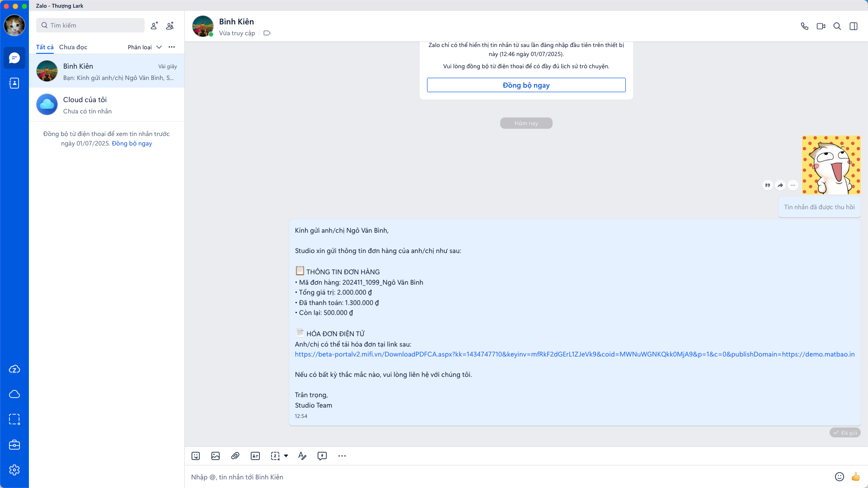This screenshot has height=488, width=868.
Task: Open the sticker picker in the toolbar
Action: click(196, 456)
